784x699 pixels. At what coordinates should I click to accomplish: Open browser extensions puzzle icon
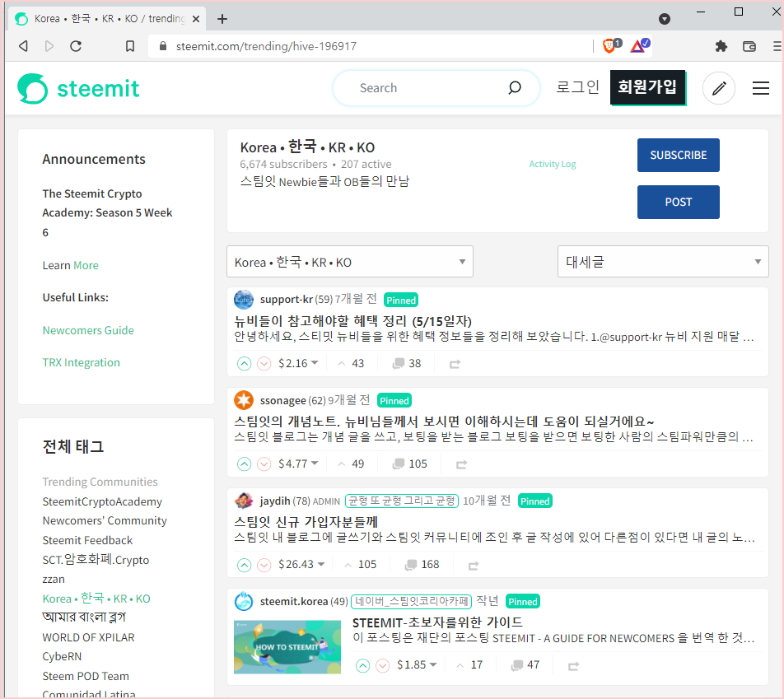pyautogui.click(x=721, y=46)
